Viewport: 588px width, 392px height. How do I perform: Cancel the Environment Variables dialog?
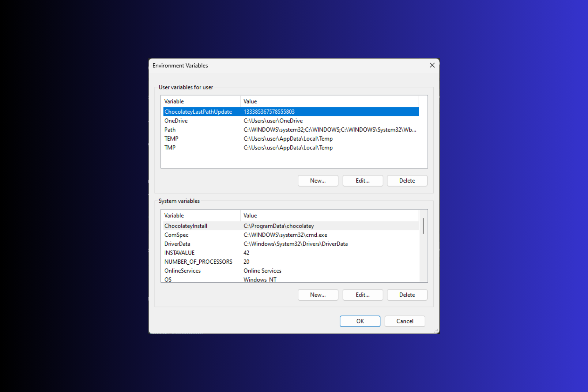(405, 321)
